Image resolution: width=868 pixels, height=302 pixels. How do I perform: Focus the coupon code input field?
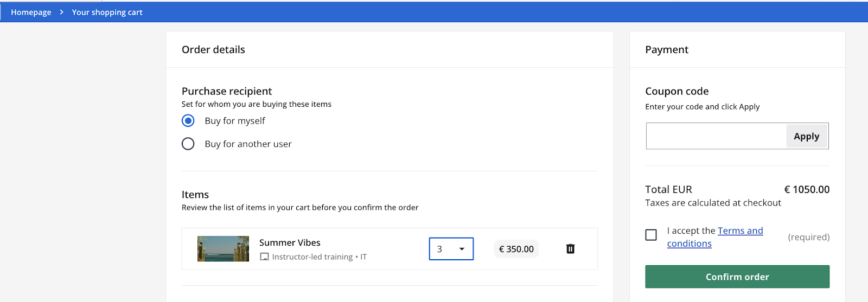coord(716,136)
